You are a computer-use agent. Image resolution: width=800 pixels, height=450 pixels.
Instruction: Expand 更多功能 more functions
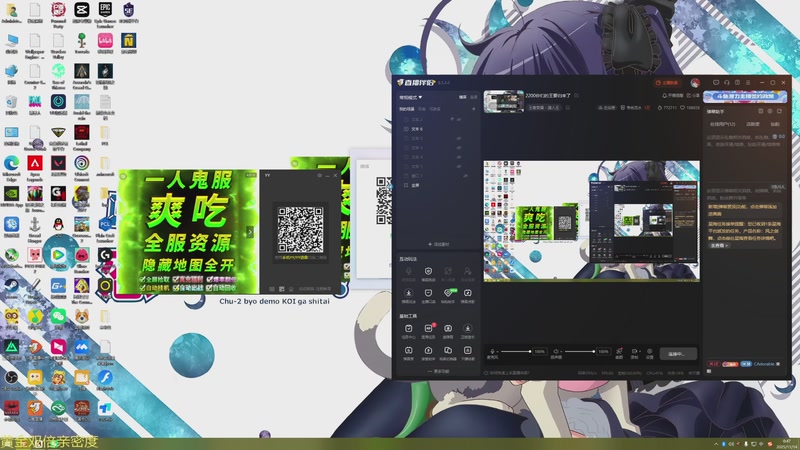(x=438, y=371)
